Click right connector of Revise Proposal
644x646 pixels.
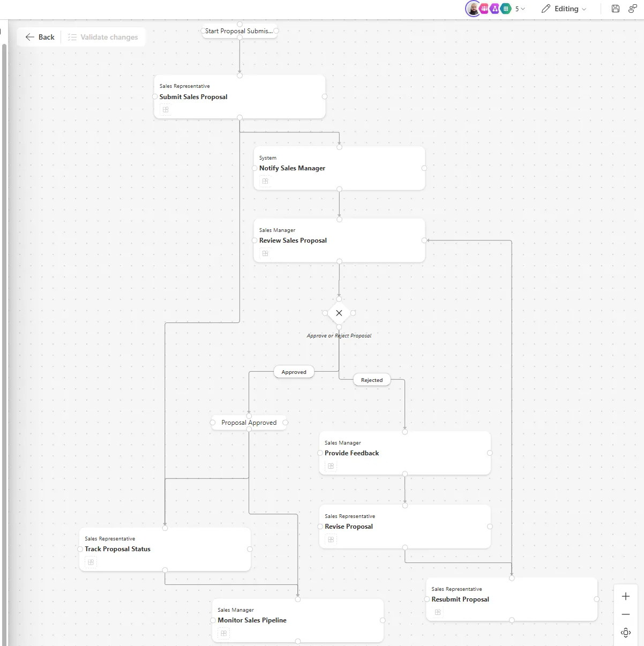coord(490,527)
